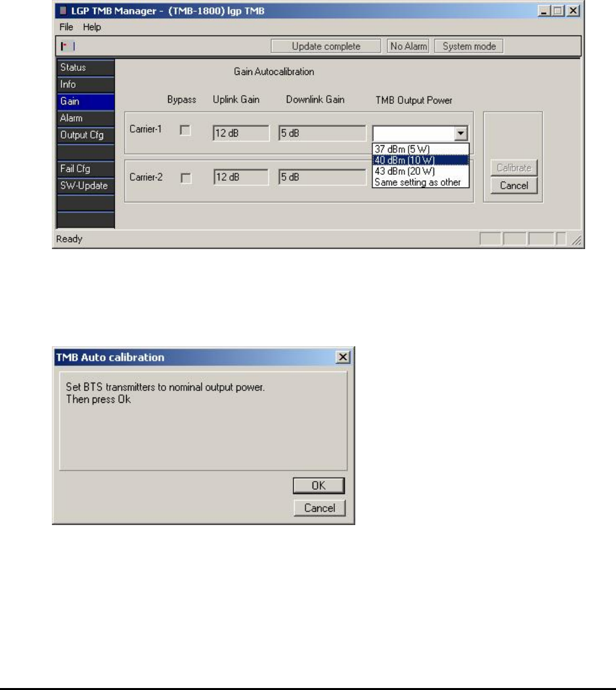Click the System mode indicator
Viewport: 616px width, 690px height.
point(469,46)
